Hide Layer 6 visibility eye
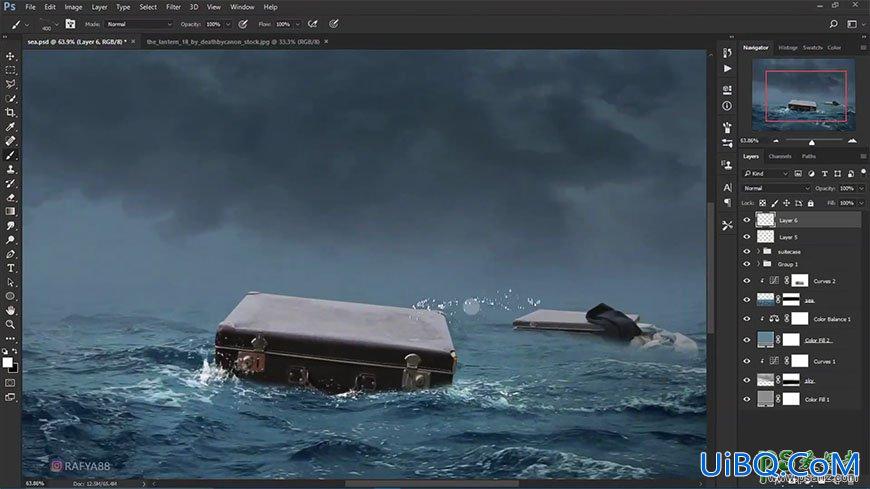This screenshot has width=870, height=489. (x=746, y=220)
